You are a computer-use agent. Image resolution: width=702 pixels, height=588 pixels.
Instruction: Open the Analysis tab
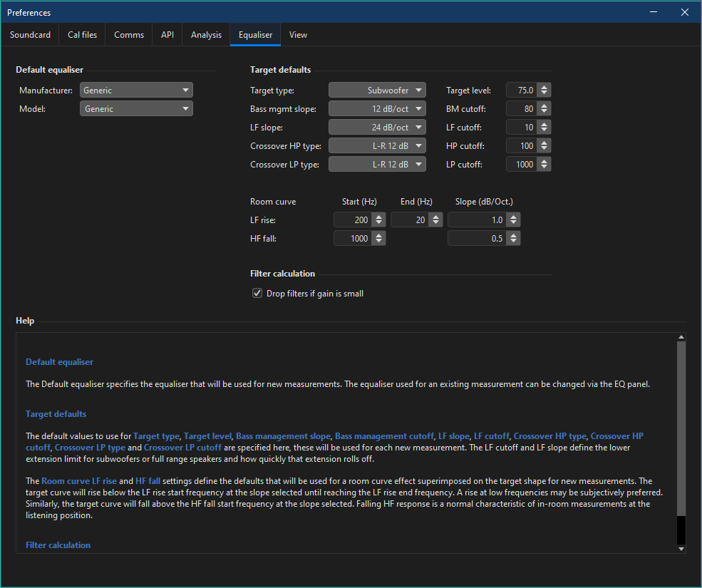point(206,35)
